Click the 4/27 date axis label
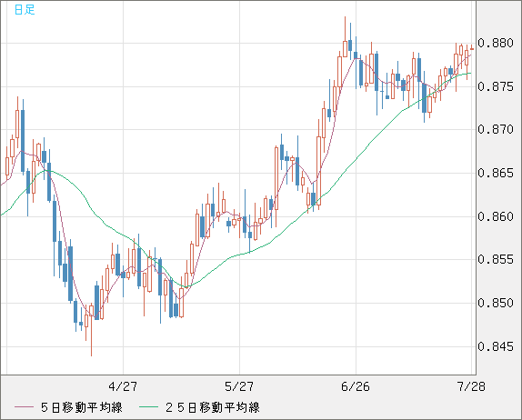This screenshot has width=522, height=420. pos(123,386)
